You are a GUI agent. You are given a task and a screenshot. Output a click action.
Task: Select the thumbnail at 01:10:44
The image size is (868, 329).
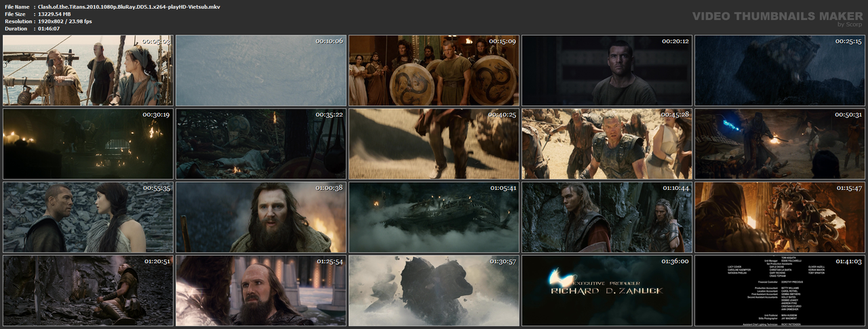point(607,217)
